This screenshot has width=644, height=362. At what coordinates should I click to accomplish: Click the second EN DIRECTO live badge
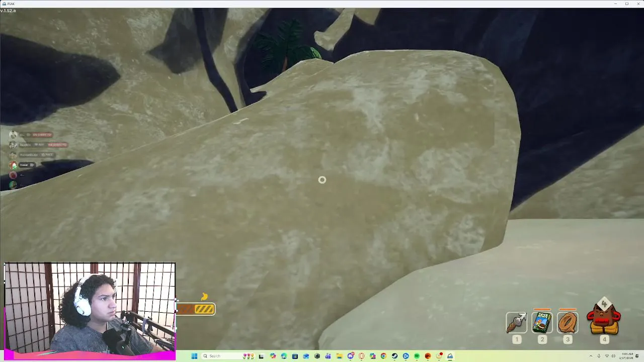(x=57, y=145)
